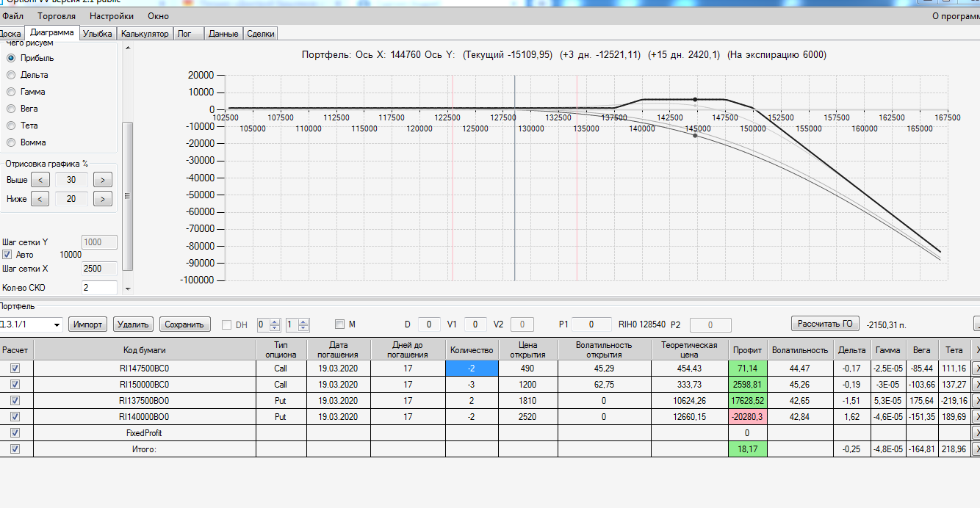Click the V2 input field
The height and width of the screenshot is (508, 980).
click(523, 324)
